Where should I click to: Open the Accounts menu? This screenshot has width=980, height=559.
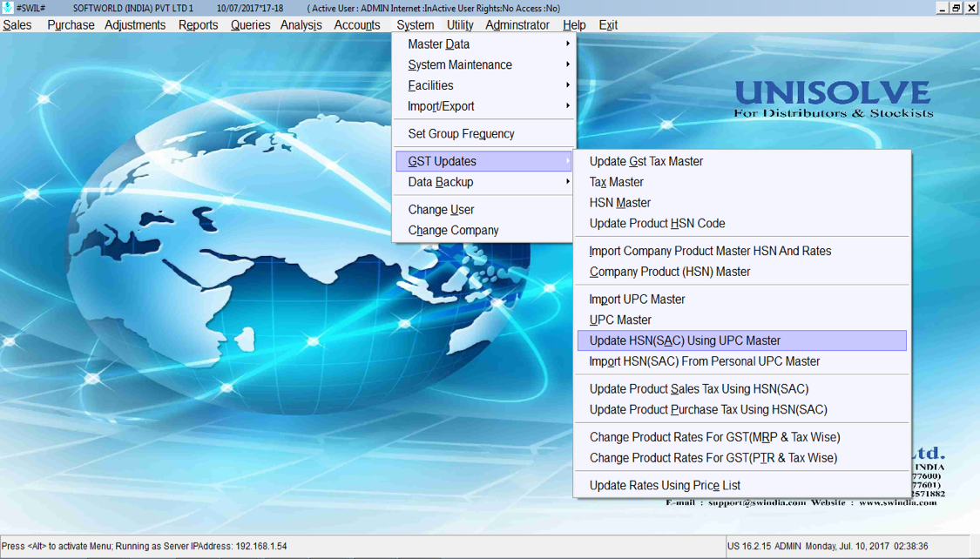[357, 25]
